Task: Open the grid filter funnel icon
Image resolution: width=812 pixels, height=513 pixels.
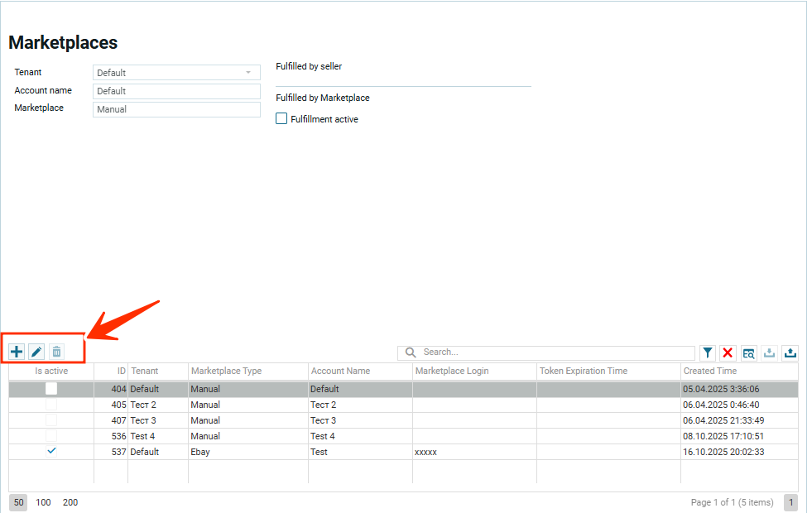Action: click(x=708, y=353)
